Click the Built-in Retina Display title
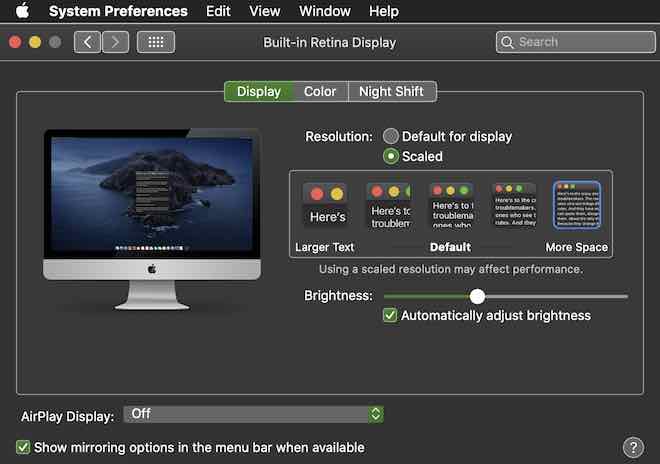 330,43
